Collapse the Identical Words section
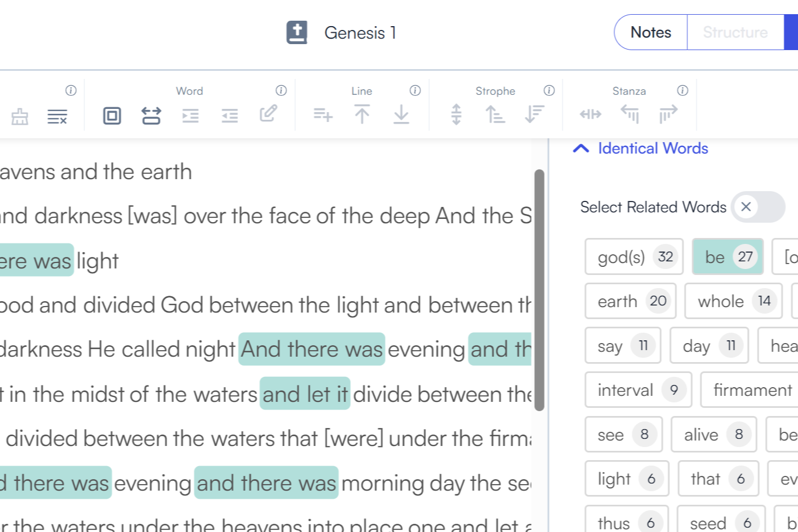 [581, 148]
